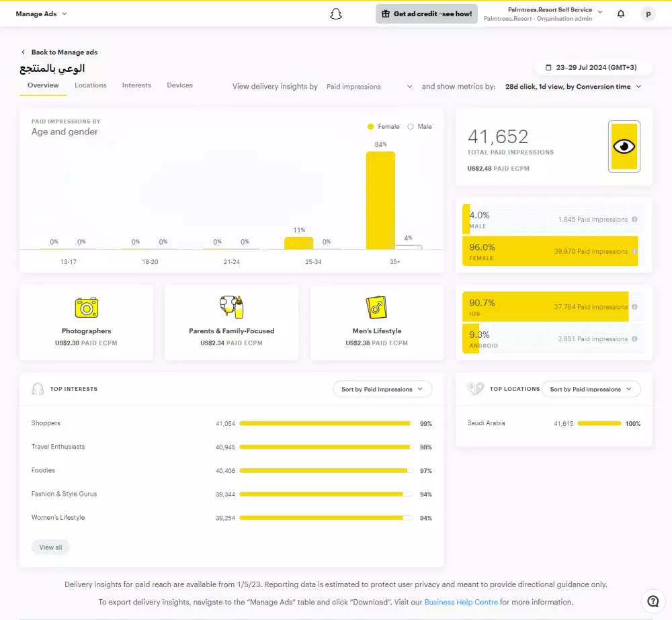Click the 4.0% Male impressions row
The image size is (672, 620).
click(x=553, y=220)
